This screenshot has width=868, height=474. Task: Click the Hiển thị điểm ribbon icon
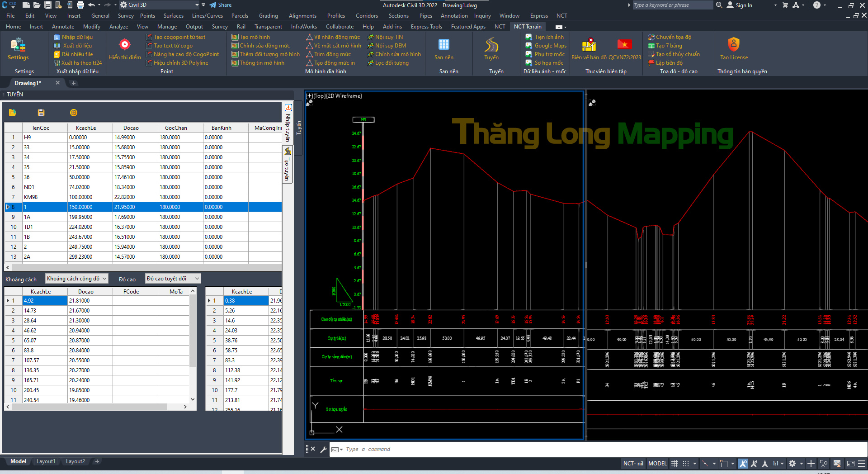coord(124,45)
